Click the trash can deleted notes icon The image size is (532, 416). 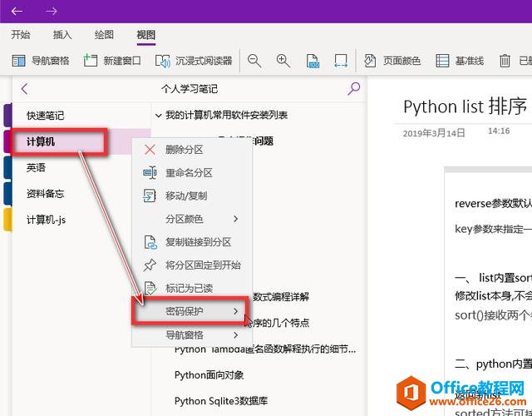pos(505,61)
